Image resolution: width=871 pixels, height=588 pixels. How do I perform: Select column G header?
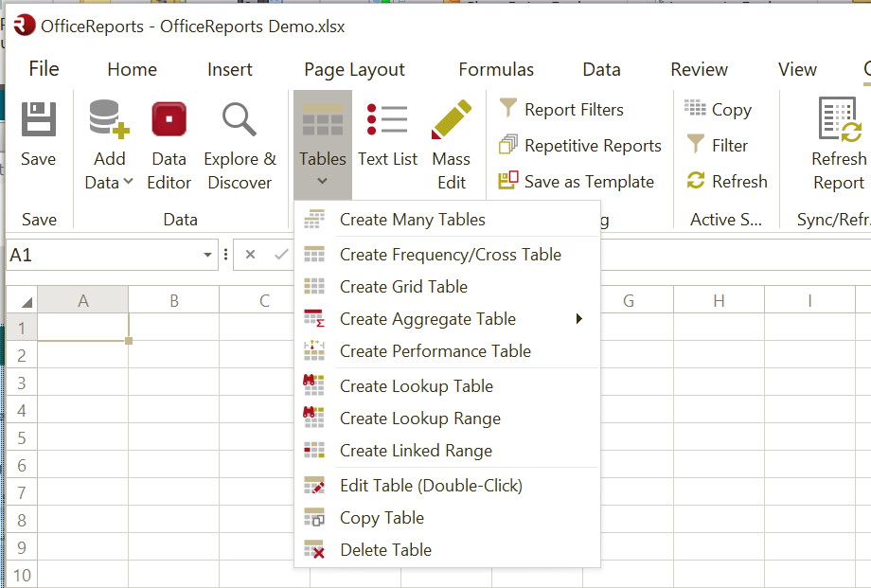[629, 301]
